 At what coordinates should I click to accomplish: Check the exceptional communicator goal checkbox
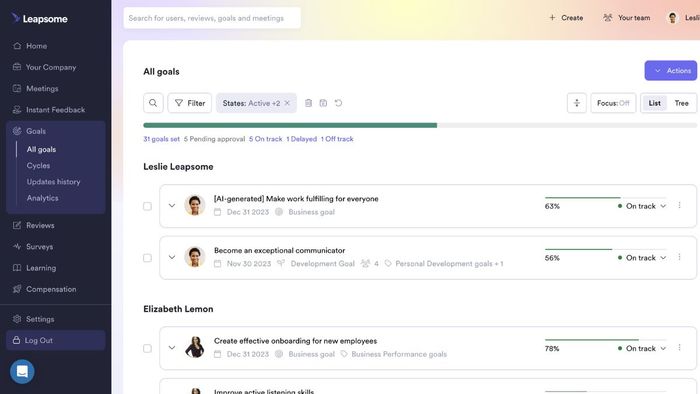click(147, 258)
